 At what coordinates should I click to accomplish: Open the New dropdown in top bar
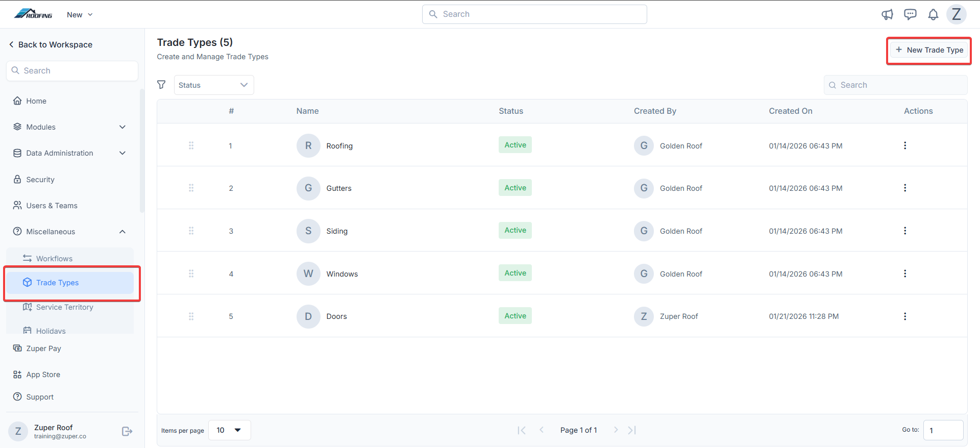80,15
